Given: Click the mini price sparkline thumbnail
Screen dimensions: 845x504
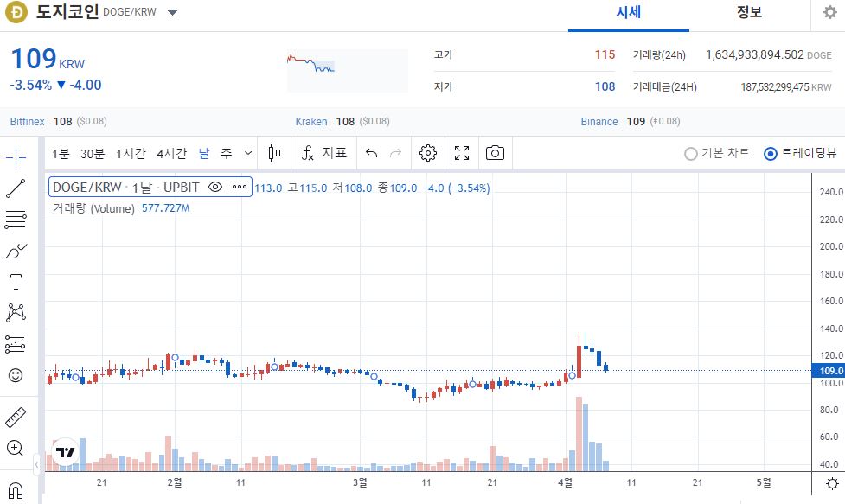Looking at the screenshot, I should pyautogui.click(x=348, y=71).
